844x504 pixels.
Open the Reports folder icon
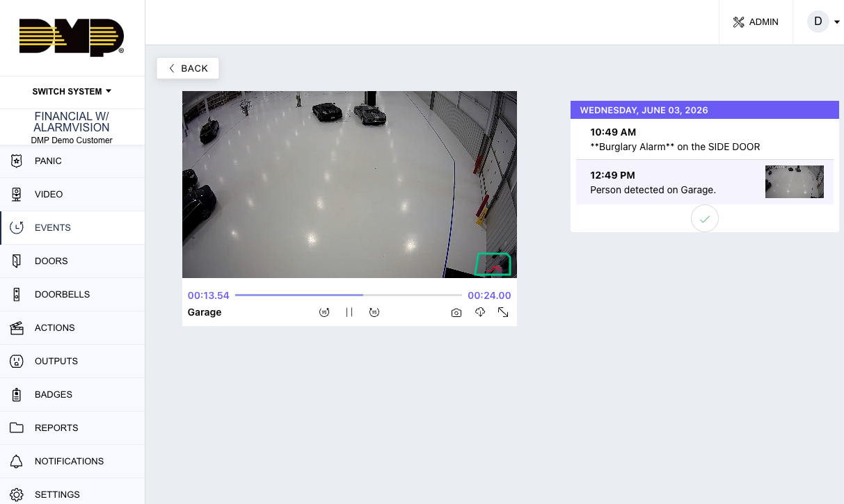click(x=17, y=428)
